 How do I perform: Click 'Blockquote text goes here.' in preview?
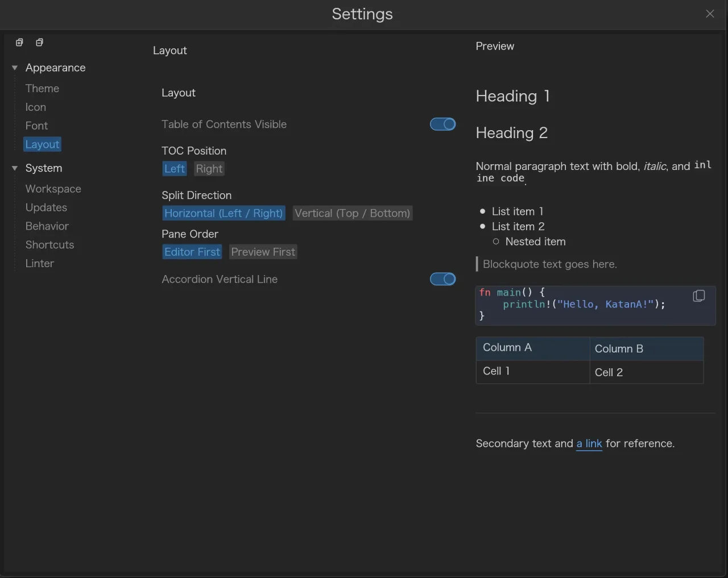click(x=550, y=264)
